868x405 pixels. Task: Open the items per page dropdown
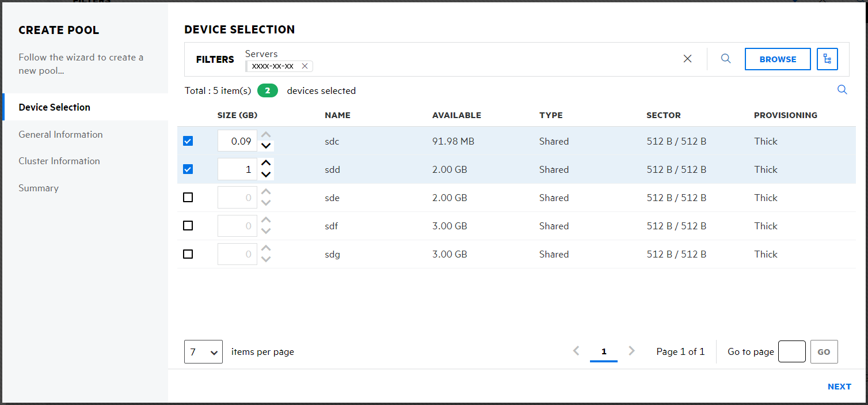203,351
